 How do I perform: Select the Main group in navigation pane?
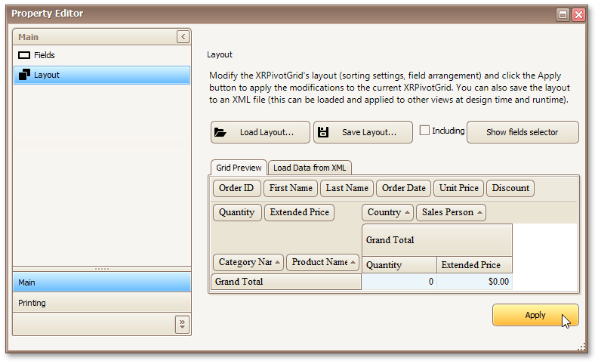(102, 282)
